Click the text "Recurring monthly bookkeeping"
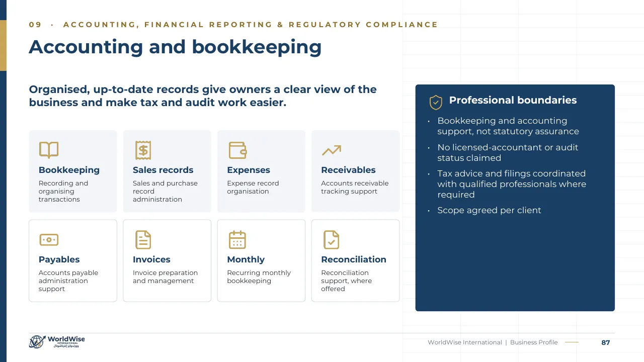This screenshot has height=362, width=644. (x=259, y=277)
